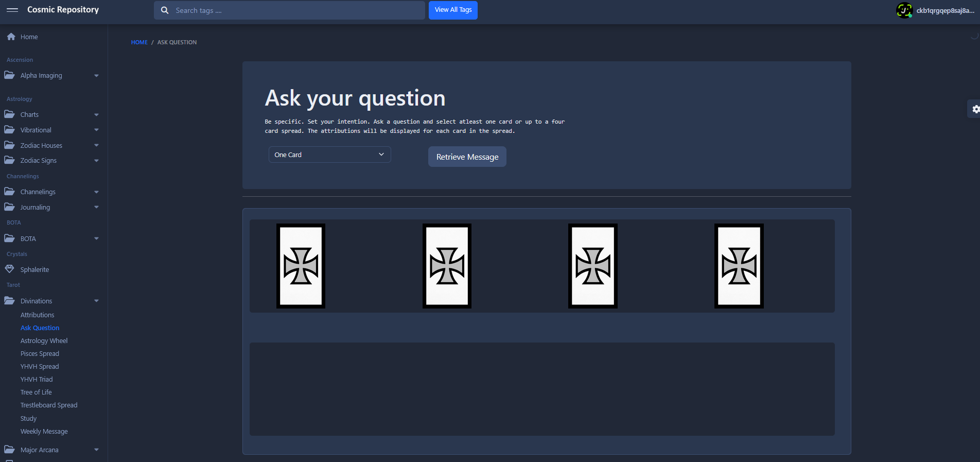980x462 pixels.
Task: Click the BOTA folder icon
Action: click(x=9, y=238)
